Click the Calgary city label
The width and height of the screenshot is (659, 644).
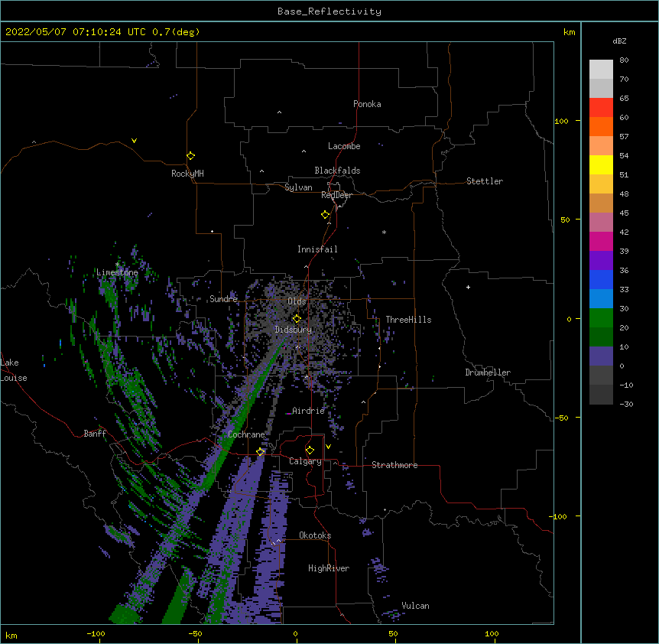(305, 461)
